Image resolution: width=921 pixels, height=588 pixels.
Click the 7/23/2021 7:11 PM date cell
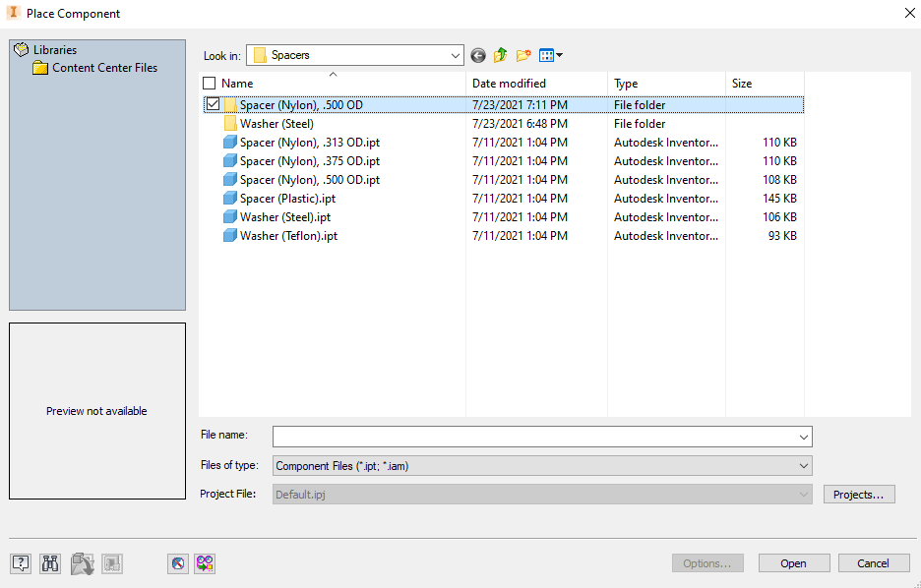coord(520,105)
